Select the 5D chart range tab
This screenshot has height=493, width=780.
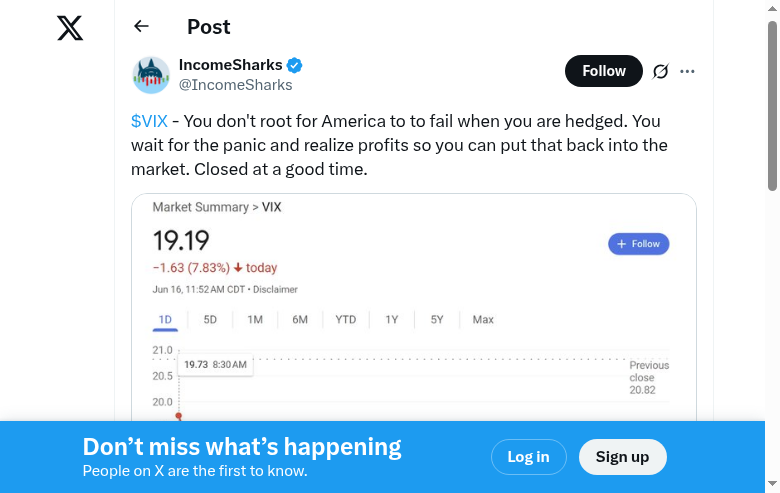pyautogui.click(x=210, y=320)
